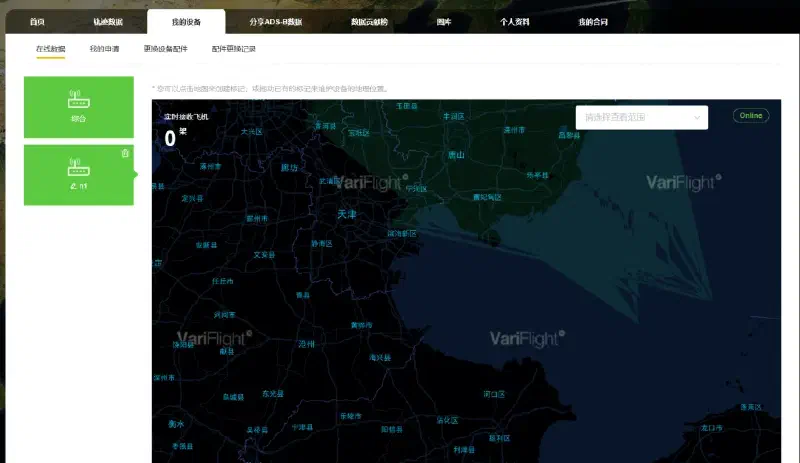Image resolution: width=800 pixels, height=463 pixels.
Task: Click 滨海新区 on the map
Action: [x=402, y=233]
